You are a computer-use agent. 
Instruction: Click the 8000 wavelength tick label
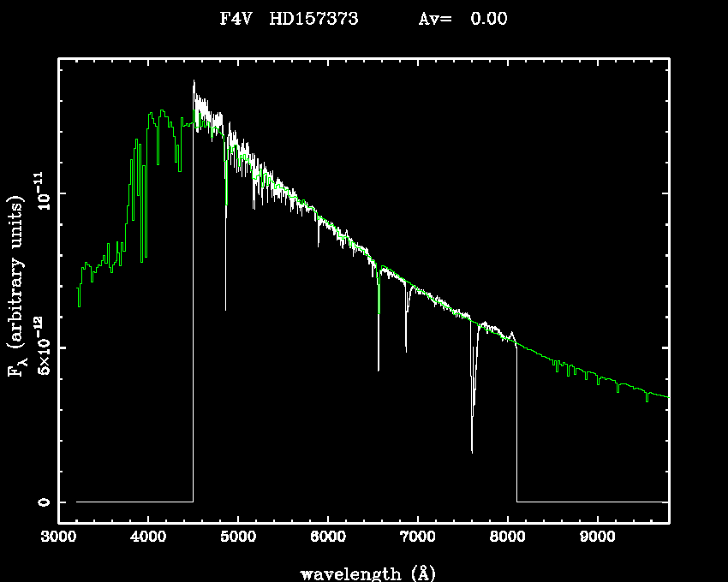507,537
